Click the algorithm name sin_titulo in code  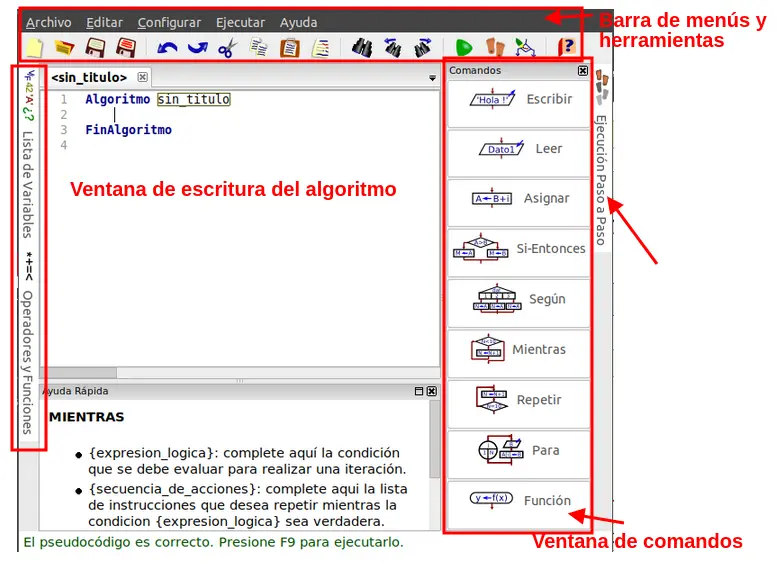(194, 99)
